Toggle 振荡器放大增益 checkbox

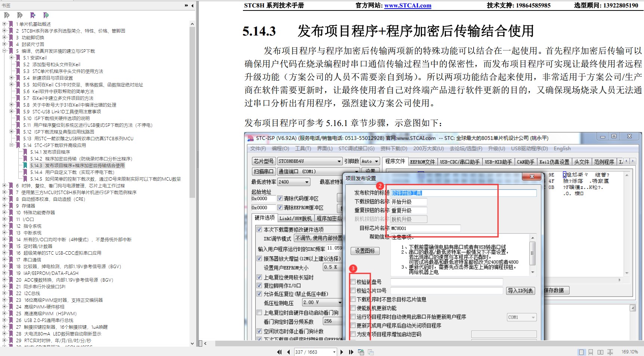259,258
